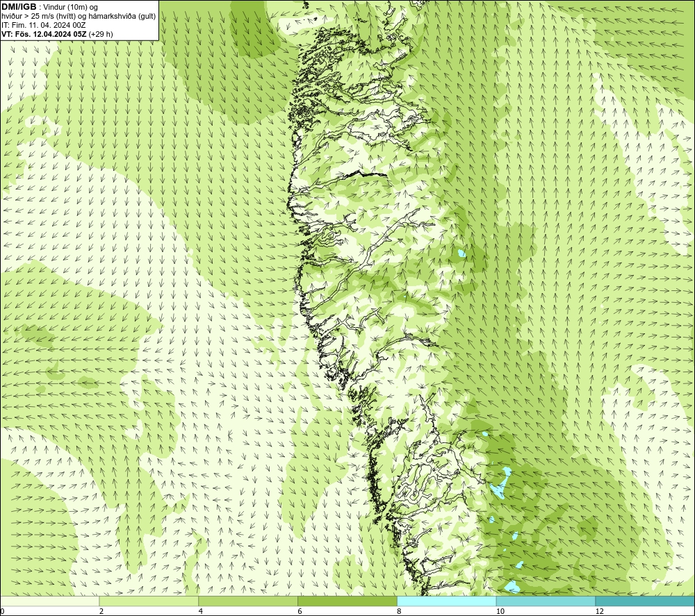Image resolution: width=695 pixels, height=616 pixels.
Task: Click the scale label '6'
Action: 300,612
